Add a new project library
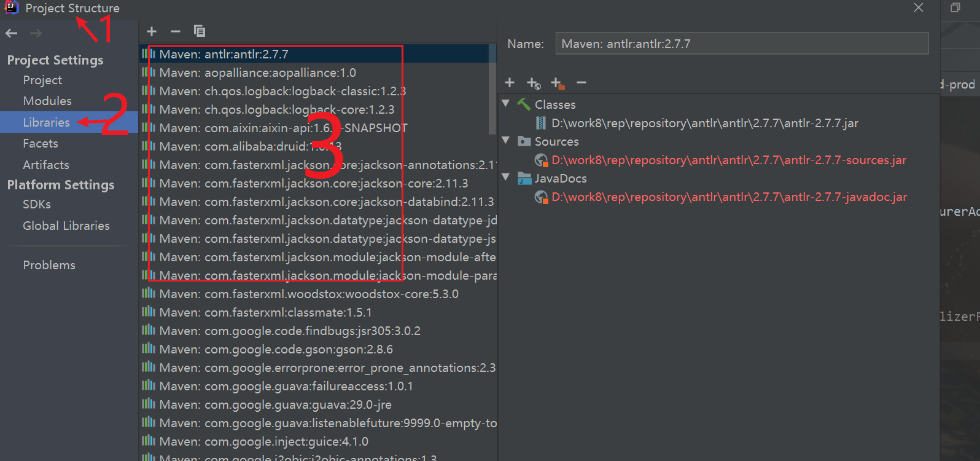The height and width of the screenshot is (461, 980). [x=152, y=31]
